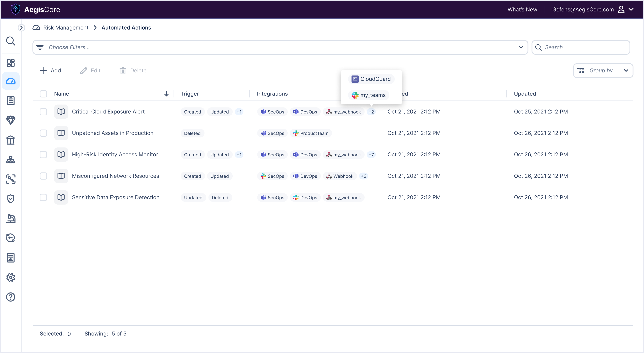This screenshot has height=353, width=644.
Task: Check the High-Risk Identity Access Monitor checkbox
Action: click(x=43, y=155)
